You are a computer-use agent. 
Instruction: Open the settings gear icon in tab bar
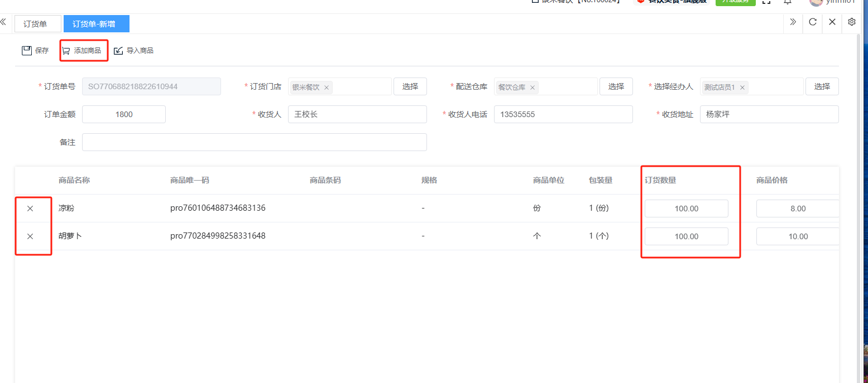click(x=852, y=22)
